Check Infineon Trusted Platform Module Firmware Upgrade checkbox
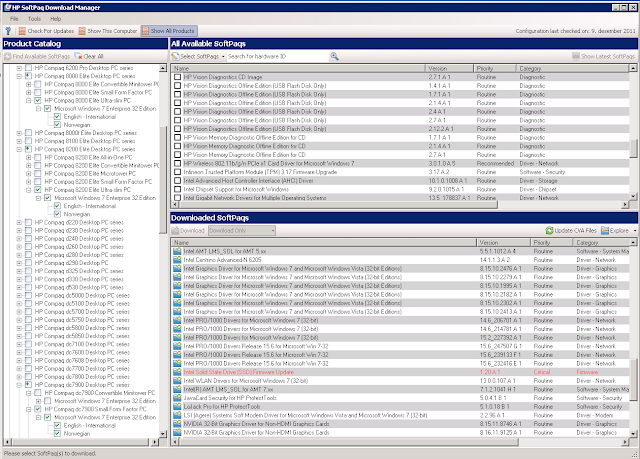The image size is (640, 459). click(x=178, y=172)
